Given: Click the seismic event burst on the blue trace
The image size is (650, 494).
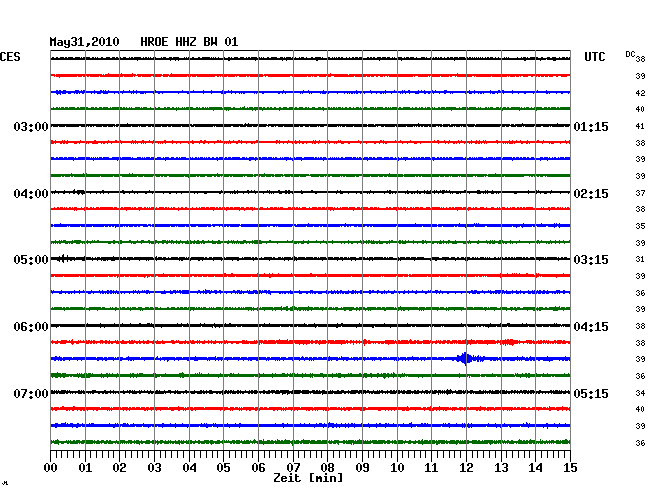Looking at the screenshot, I should 468,358.
